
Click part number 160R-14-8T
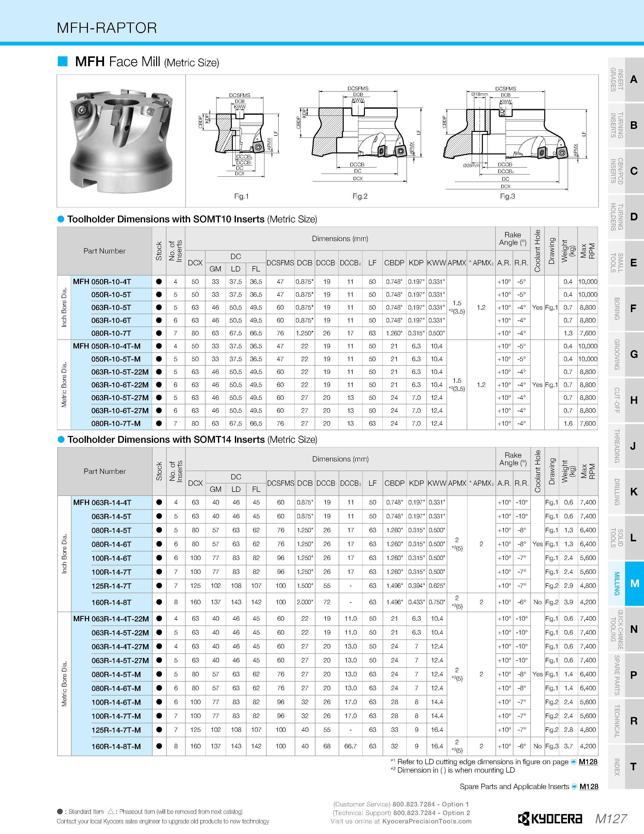point(111,602)
